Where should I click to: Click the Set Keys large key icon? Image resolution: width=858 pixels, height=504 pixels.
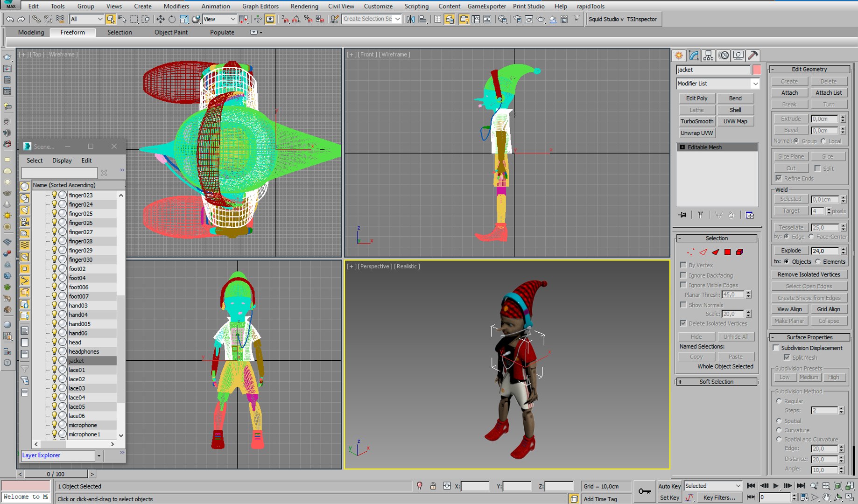[x=645, y=491]
